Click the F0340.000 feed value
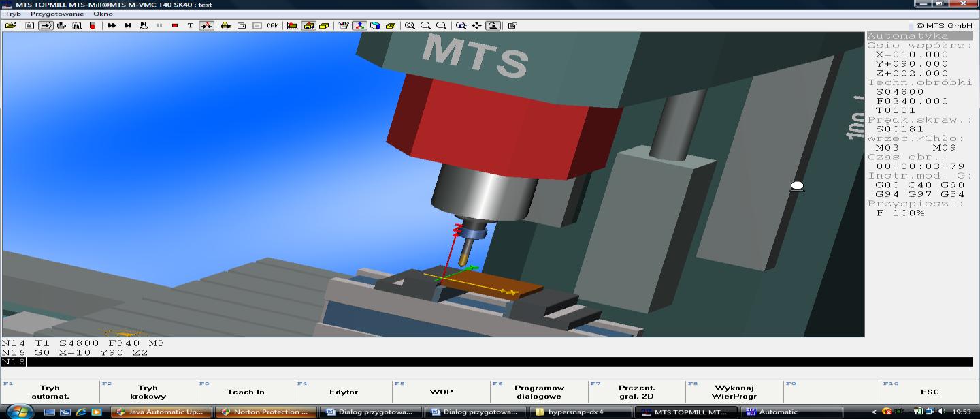Screen dimensions: 980x419 pyautogui.click(x=912, y=101)
